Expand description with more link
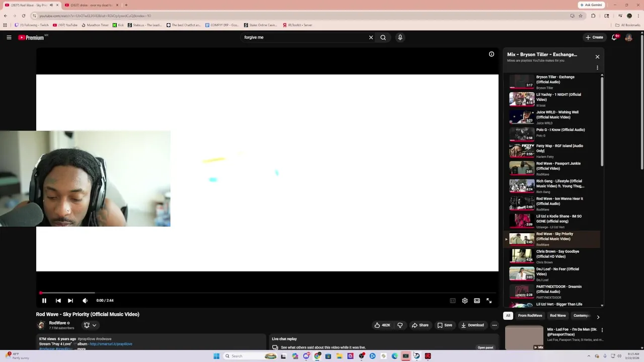This screenshot has height=362, width=644. click(x=82, y=349)
